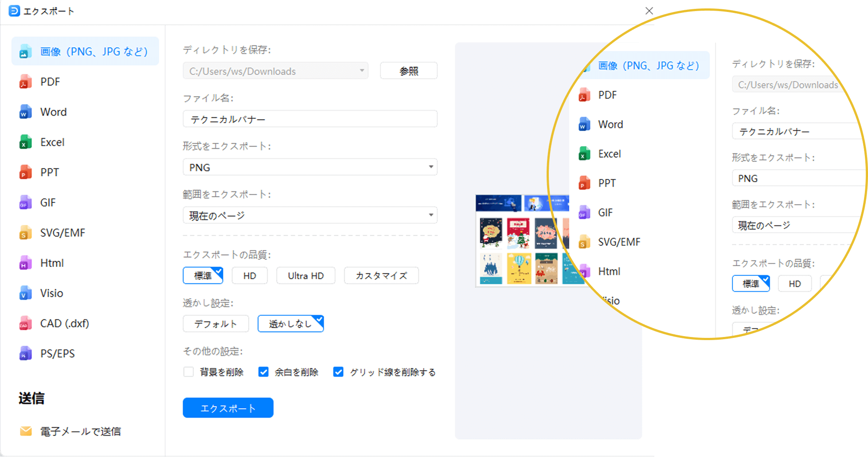Click the 参照 browse button
This screenshot has height=457, width=868.
[x=408, y=70]
